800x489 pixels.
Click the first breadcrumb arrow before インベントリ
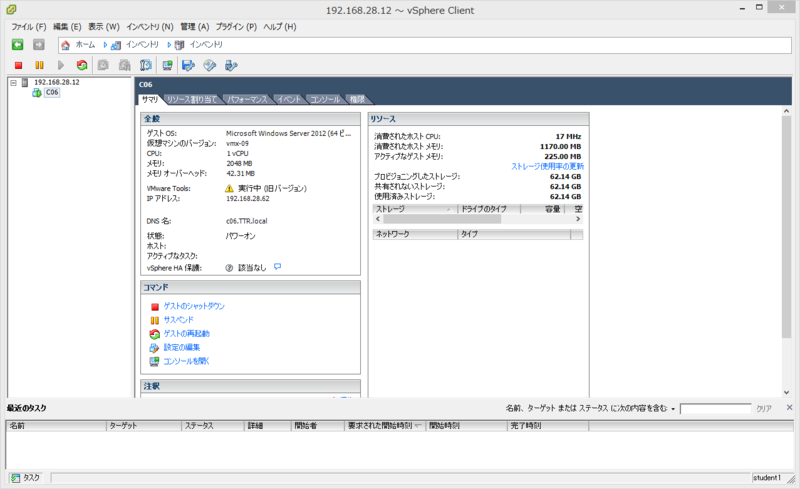(105, 45)
